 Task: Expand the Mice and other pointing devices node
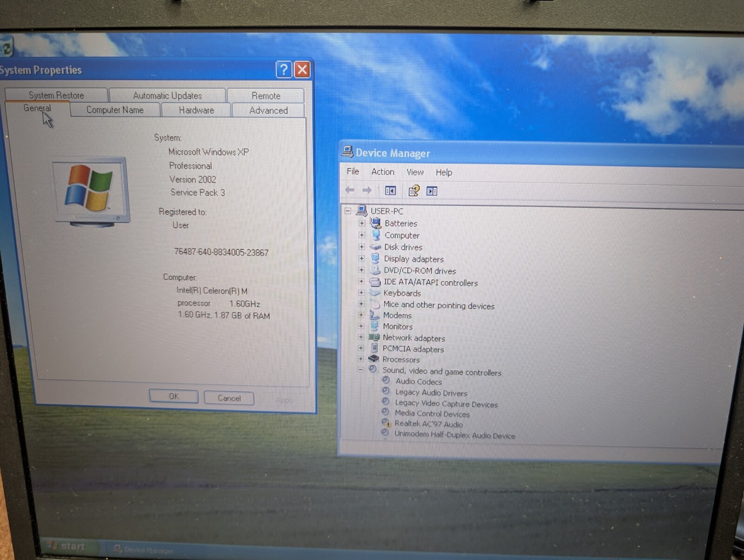tap(361, 304)
